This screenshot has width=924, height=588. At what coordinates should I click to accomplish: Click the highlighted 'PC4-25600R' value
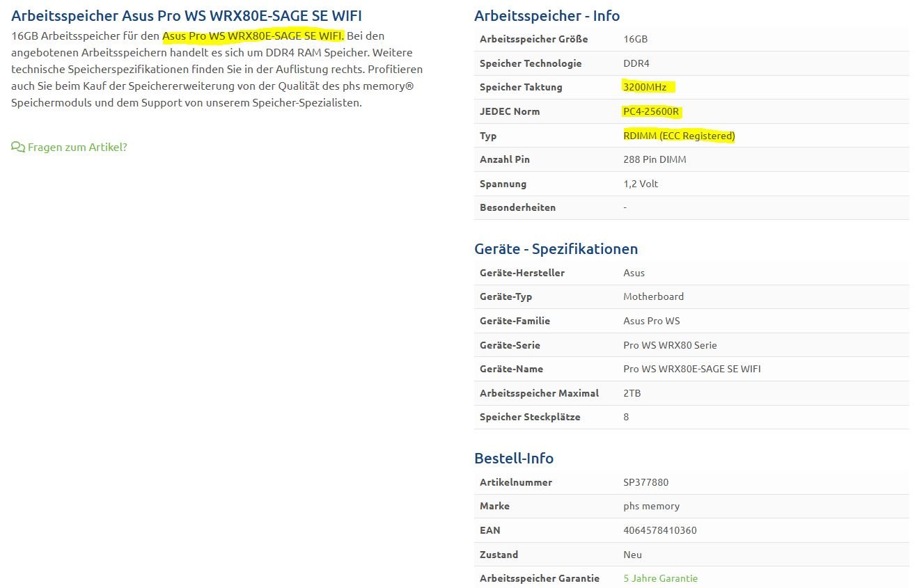click(x=651, y=111)
